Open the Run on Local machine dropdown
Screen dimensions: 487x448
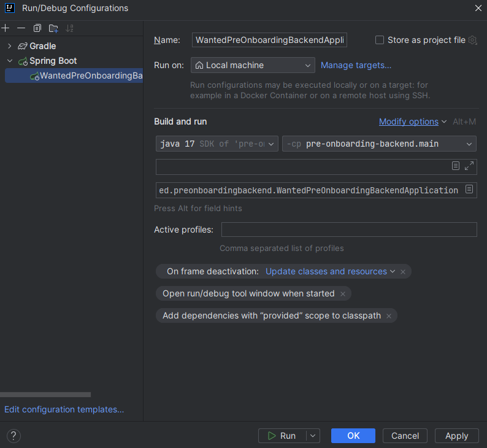tap(253, 65)
